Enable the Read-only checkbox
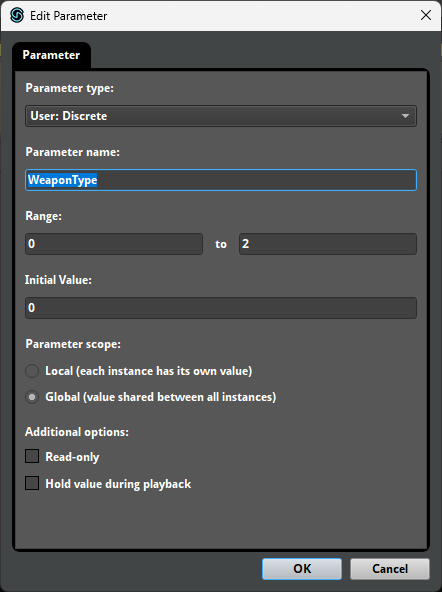The width and height of the screenshot is (442, 592). 32,456
